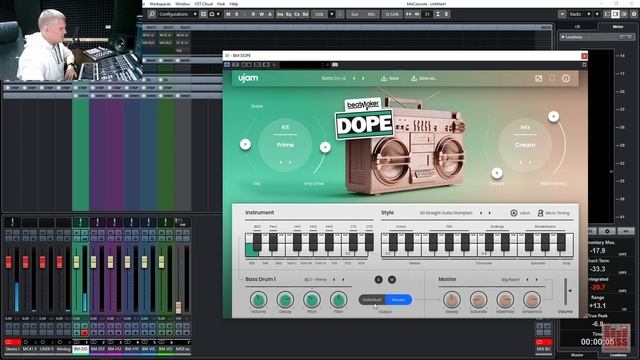Click the plugin window bypass power icon
The height and width of the screenshot is (360, 640).
coord(227,64)
